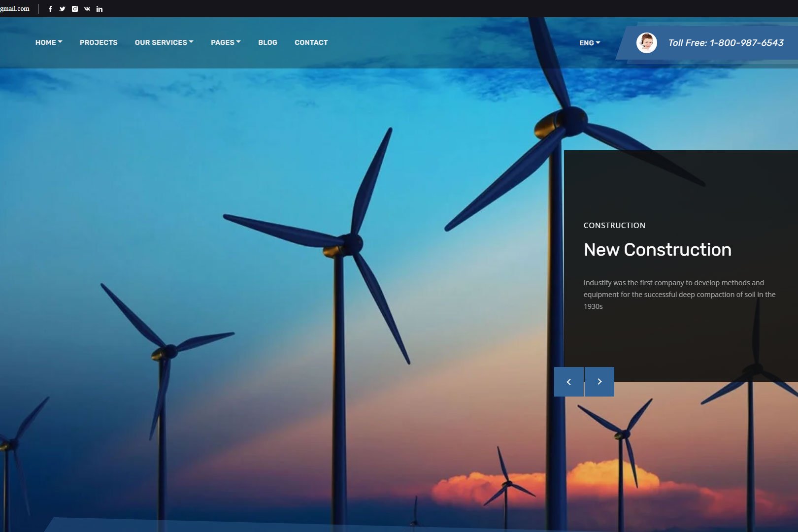Image resolution: width=798 pixels, height=532 pixels.
Task: Open the VK social icon
Action: click(87, 9)
